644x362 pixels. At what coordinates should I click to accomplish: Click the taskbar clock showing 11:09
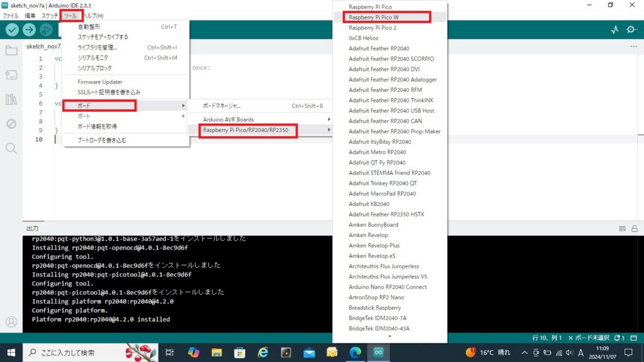click(602, 353)
